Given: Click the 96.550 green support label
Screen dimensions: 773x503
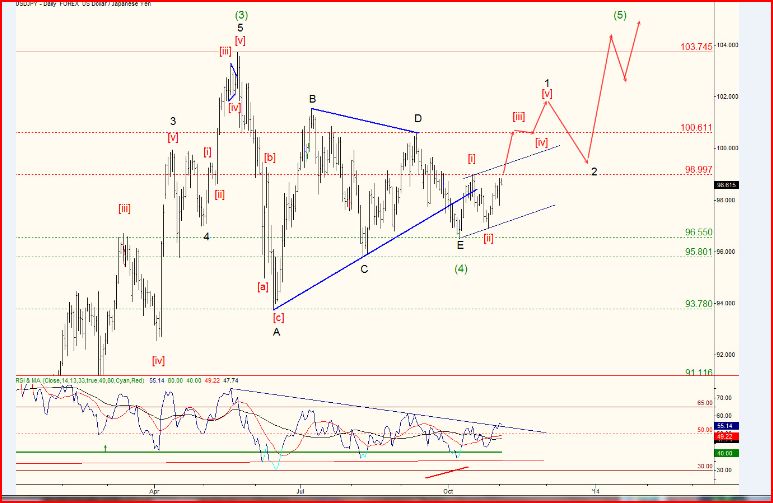Looking at the screenshot, I should [697, 232].
